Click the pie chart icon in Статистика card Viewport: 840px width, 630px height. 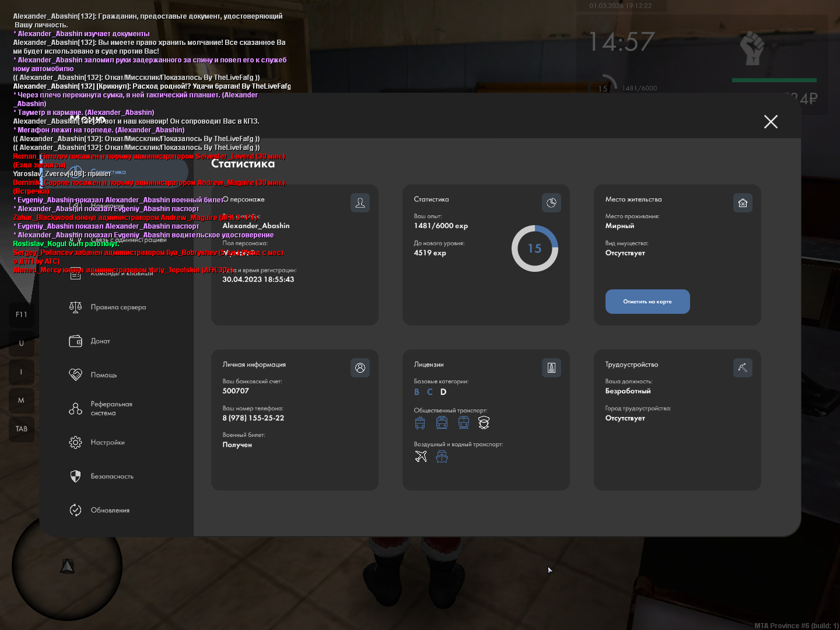click(x=551, y=203)
